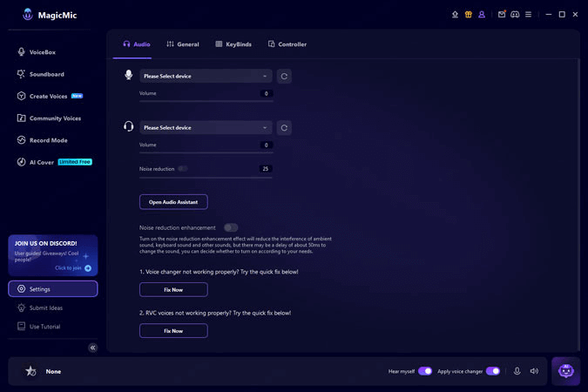Toggle the Apply voice changer switch
Image resolution: width=588 pixels, height=392 pixels.
tap(493, 371)
